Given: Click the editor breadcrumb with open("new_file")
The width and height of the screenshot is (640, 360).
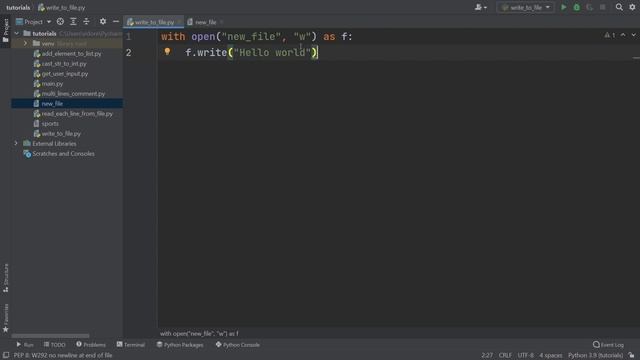Looking at the screenshot, I should tap(199, 333).
